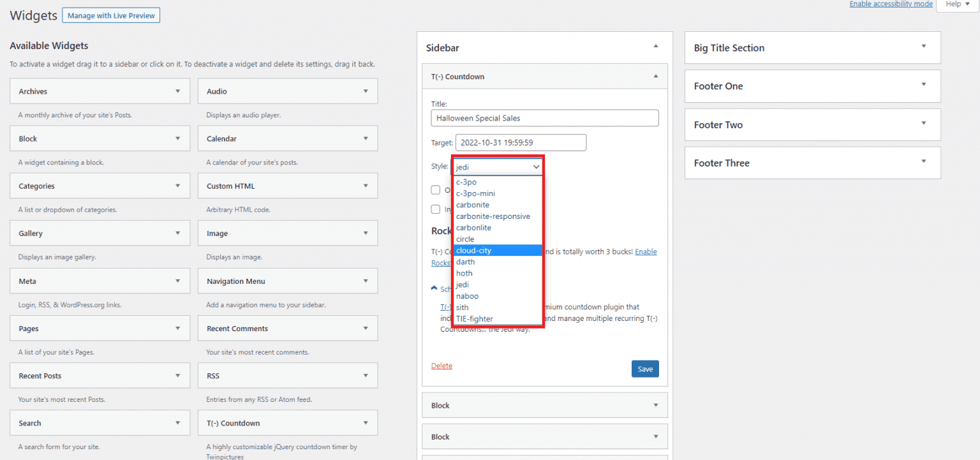This screenshot has height=460, width=980.
Task: Tick the second checkbox in the countdown widget
Action: (x=436, y=209)
